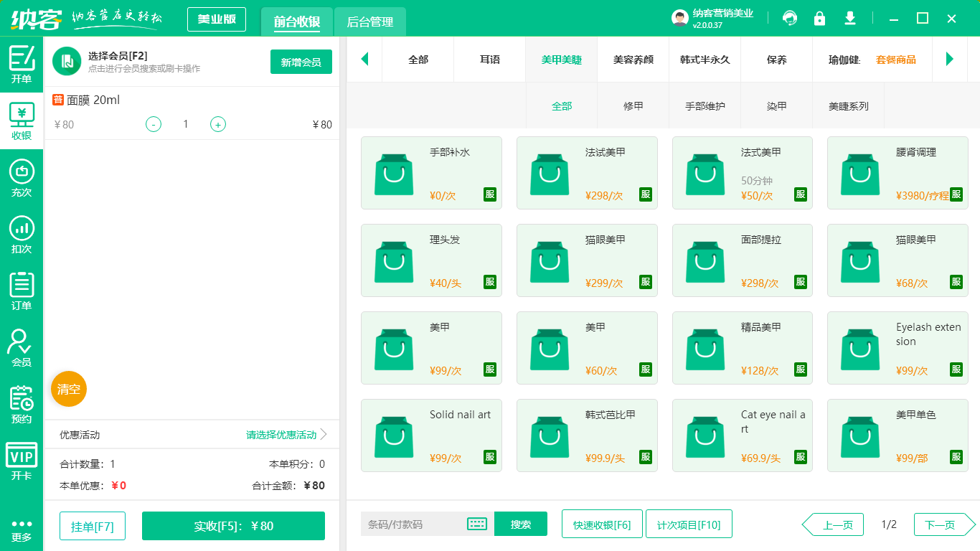The width and height of the screenshot is (980, 551).
Task: Click the orange 清空 clear icon
Action: point(68,387)
